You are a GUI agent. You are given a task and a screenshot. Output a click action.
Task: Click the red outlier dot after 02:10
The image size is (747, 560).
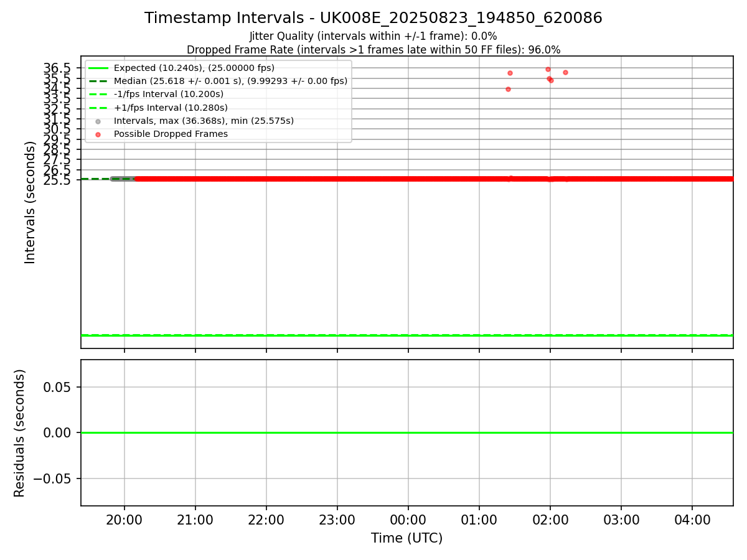pyautogui.click(x=565, y=72)
